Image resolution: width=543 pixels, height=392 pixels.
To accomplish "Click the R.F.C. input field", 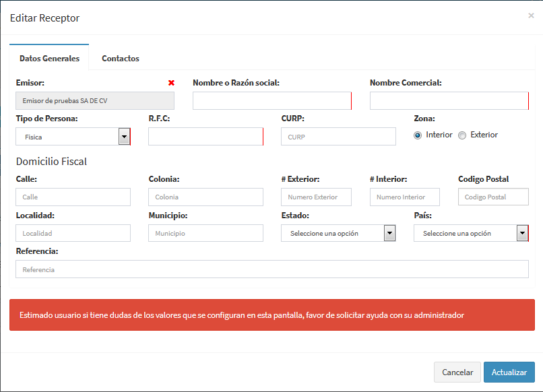I will (205, 137).
